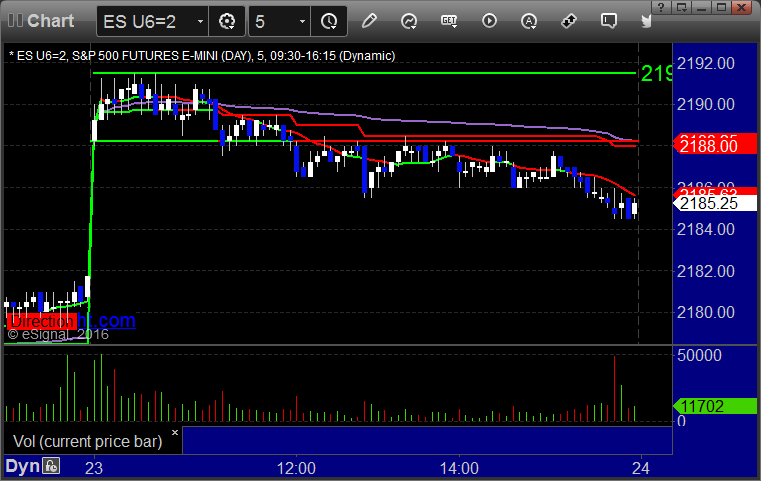
Task: Open the circled A alerts icon
Action: click(529, 21)
